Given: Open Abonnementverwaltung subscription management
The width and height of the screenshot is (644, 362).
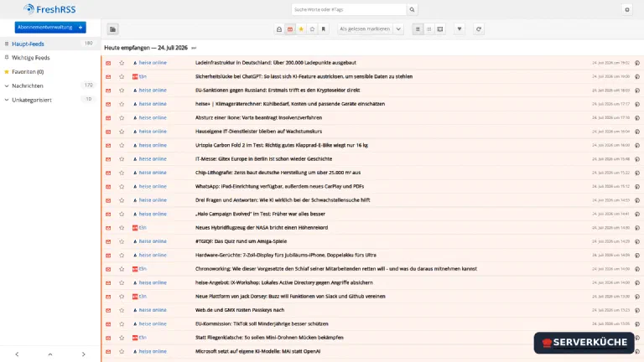Looking at the screenshot, I should click(50, 27).
